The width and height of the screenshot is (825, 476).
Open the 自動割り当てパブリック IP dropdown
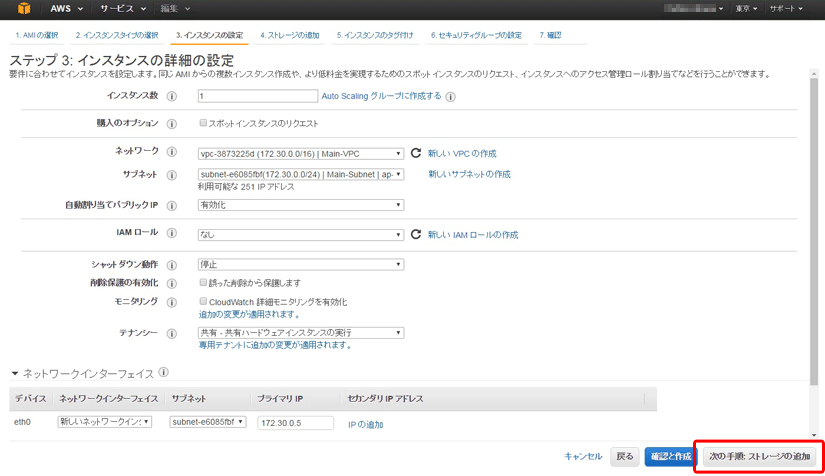tap(301, 205)
